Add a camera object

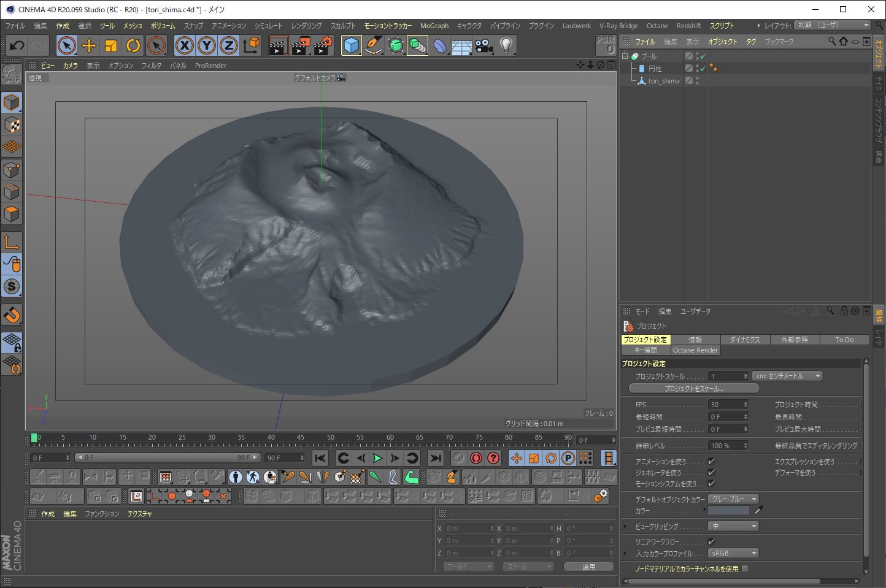pos(484,45)
